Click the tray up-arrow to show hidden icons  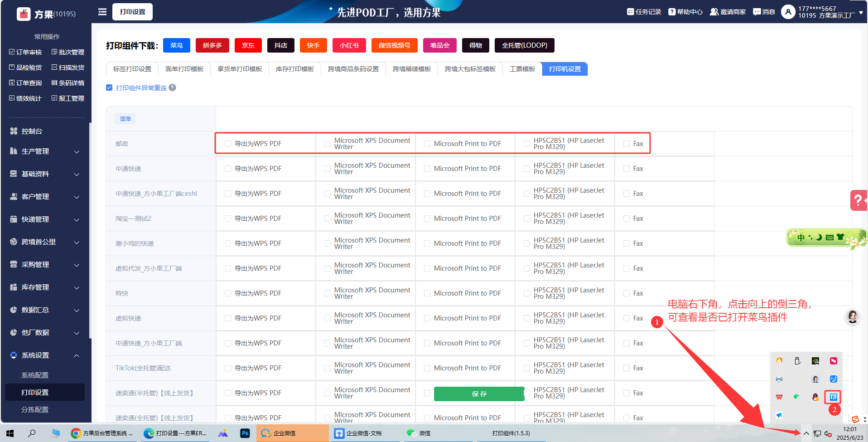click(806, 433)
